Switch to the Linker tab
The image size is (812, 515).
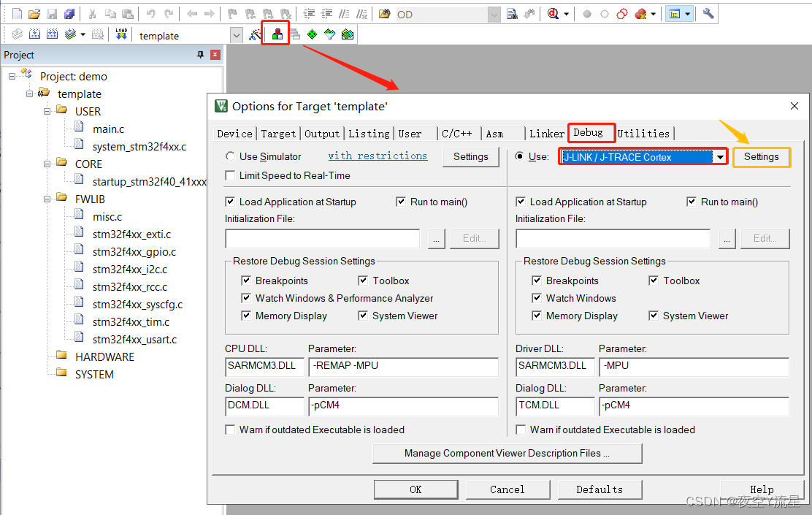coord(546,134)
